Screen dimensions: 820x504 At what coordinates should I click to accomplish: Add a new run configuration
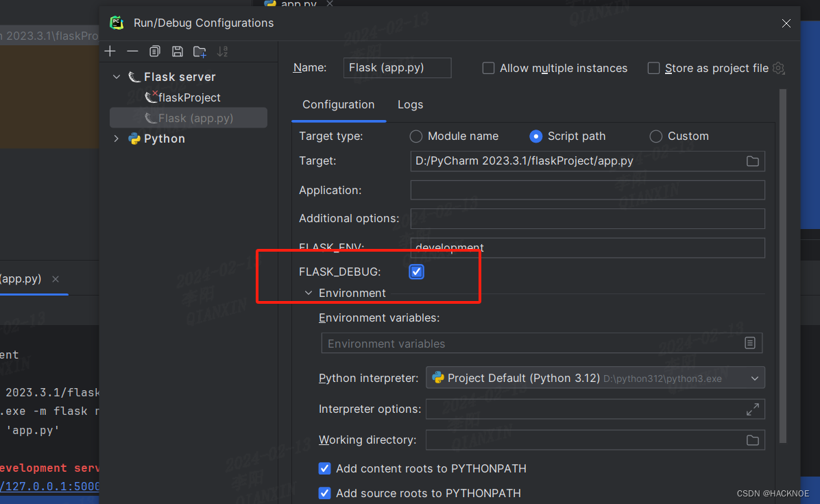110,51
